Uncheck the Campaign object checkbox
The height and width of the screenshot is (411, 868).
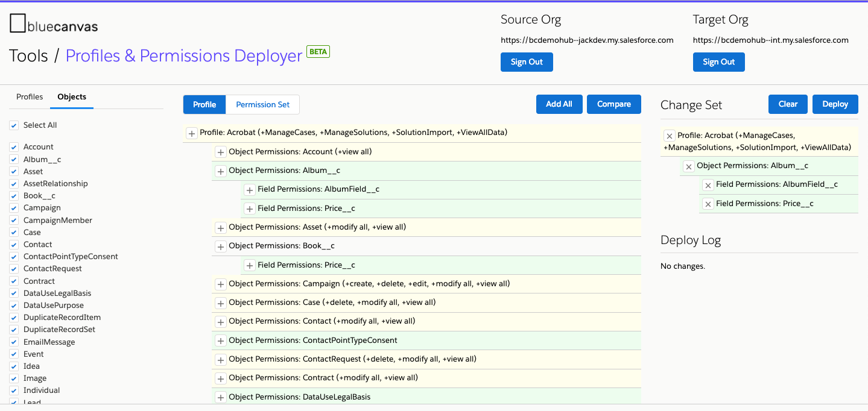[x=14, y=208]
